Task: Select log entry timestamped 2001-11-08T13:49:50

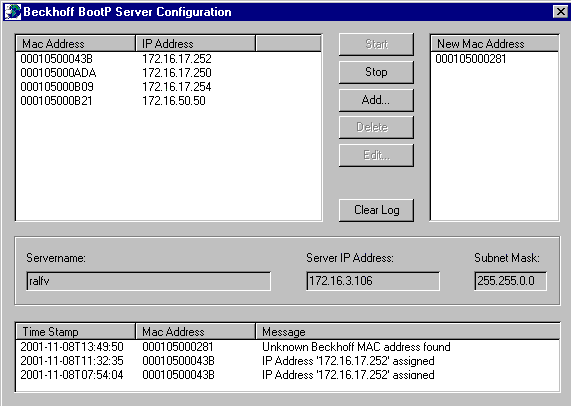Action: click(72, 347)
